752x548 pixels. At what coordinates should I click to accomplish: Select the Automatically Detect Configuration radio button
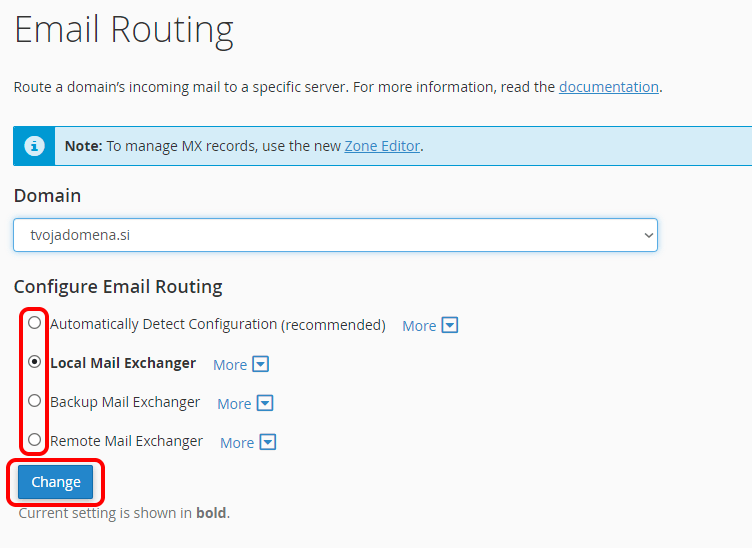tap(35, 323)
